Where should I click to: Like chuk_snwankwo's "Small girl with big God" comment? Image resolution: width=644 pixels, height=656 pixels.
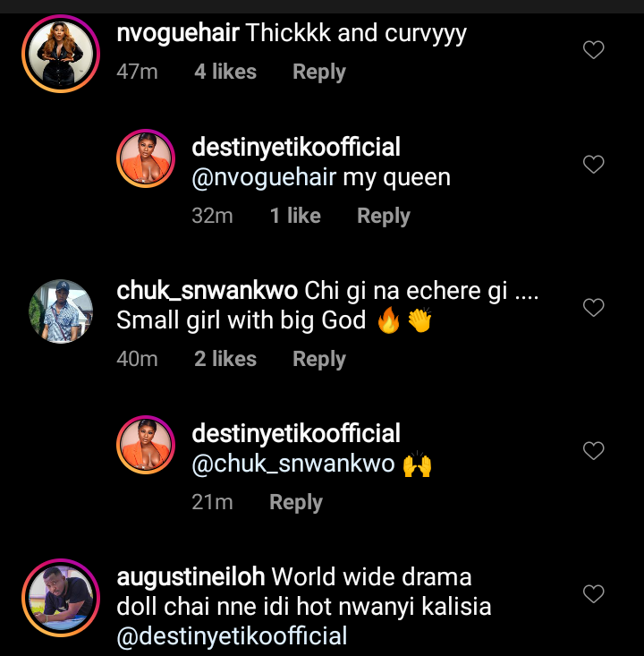(x=594, y=308)
